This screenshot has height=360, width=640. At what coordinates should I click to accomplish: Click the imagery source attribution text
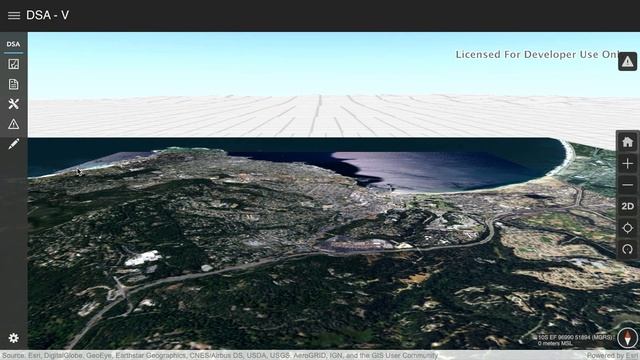click(x=220, y=356)
